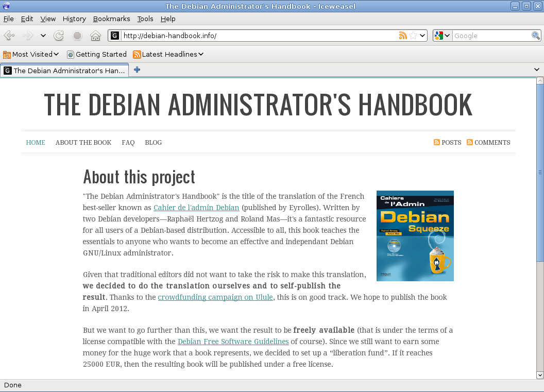Go to ABOUT THE BOOK page
Screen dimensions: 544x392
point(83,143)
